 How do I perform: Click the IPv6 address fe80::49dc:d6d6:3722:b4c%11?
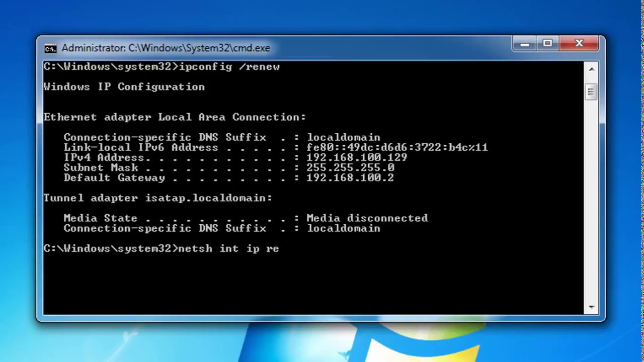tap(397, 147)
